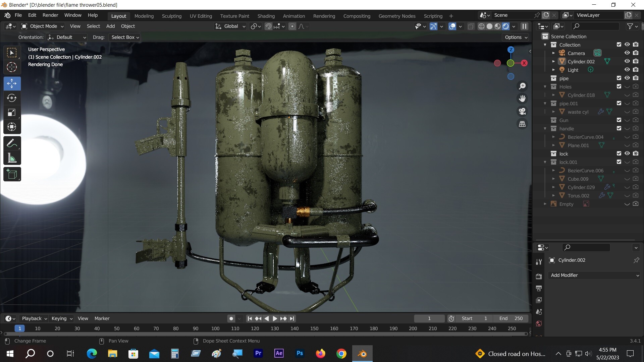
Task: Activate the Annotate tool
Action: point(12,143)
